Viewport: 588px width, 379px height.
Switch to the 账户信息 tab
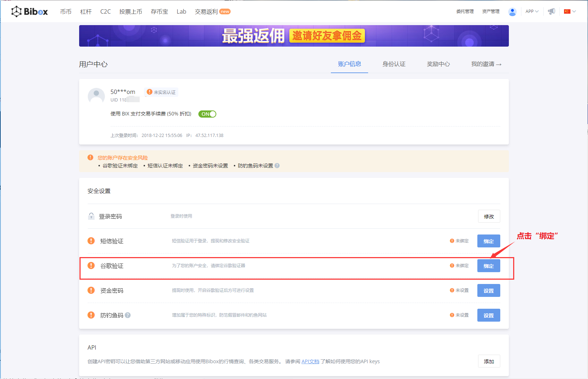click(x=350, y=64)
